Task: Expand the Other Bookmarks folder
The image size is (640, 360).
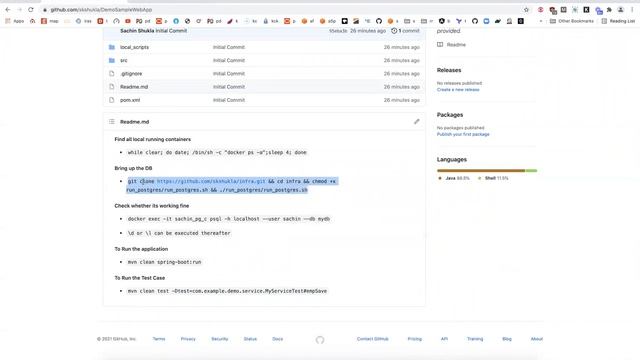Action: point(571,21)
